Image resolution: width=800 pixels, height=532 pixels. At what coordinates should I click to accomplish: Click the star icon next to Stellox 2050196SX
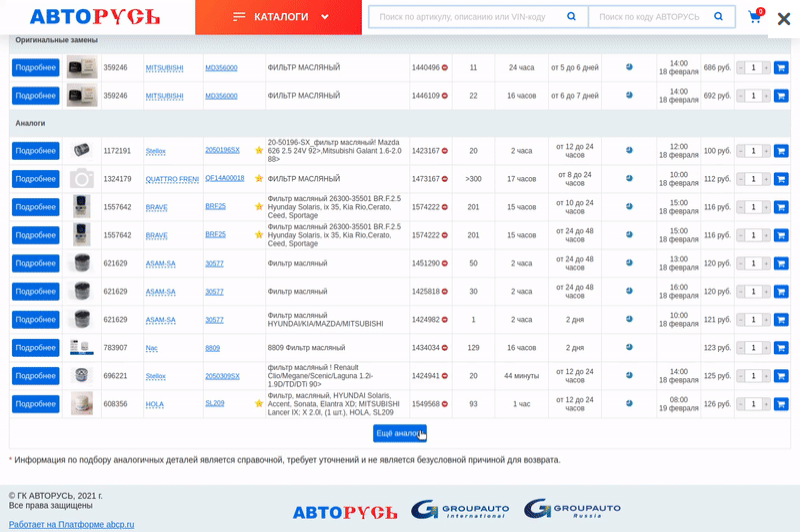point(259,151)
